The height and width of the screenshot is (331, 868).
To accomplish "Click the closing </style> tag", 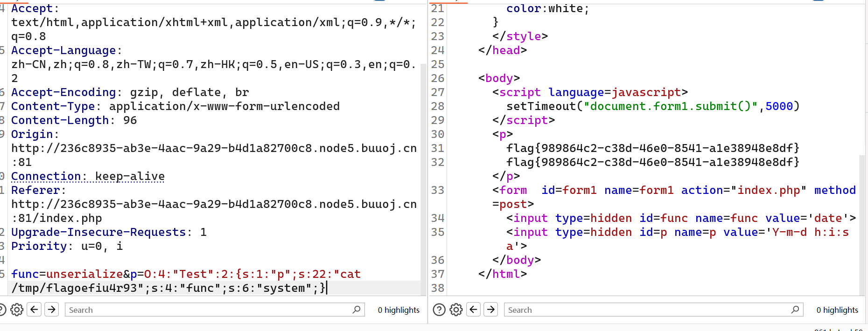I will [x=520, y=36].
